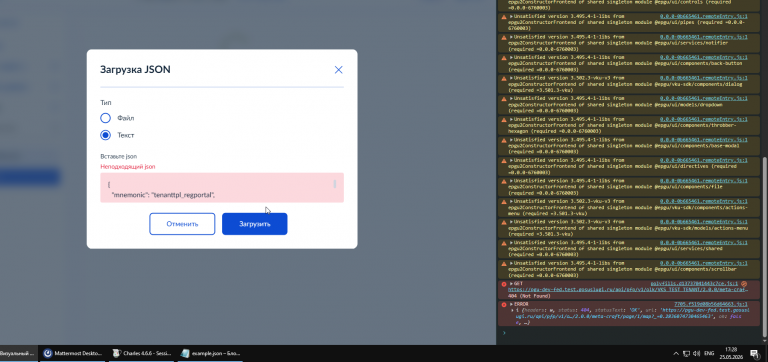Click the Отменить button
This screenshot has width=768, height=362.
click(182, 224)
